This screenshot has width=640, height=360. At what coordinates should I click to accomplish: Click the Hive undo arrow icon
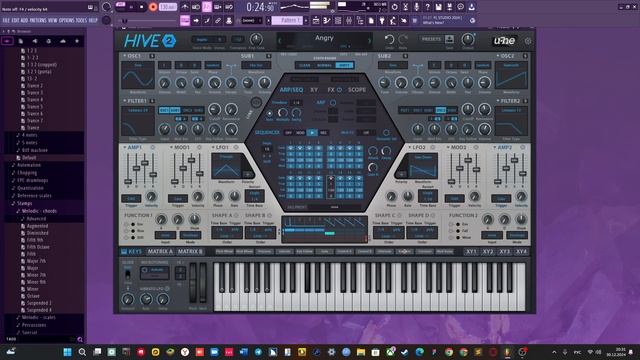point(389,39)
